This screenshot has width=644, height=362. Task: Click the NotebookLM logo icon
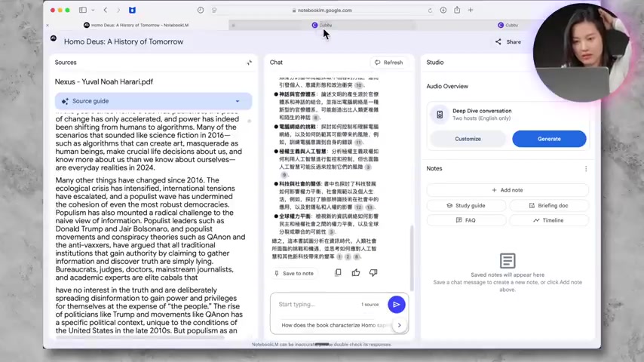point(54,38)
